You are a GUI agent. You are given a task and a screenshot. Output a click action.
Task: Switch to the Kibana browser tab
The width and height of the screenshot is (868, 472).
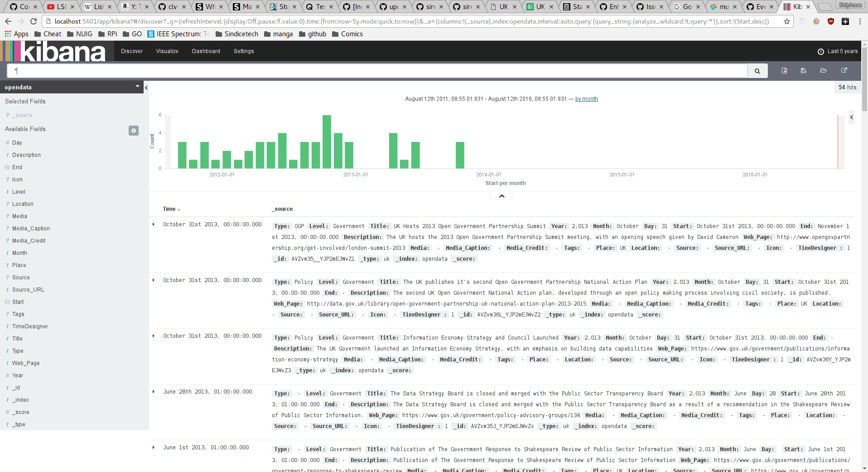(797, 7)
